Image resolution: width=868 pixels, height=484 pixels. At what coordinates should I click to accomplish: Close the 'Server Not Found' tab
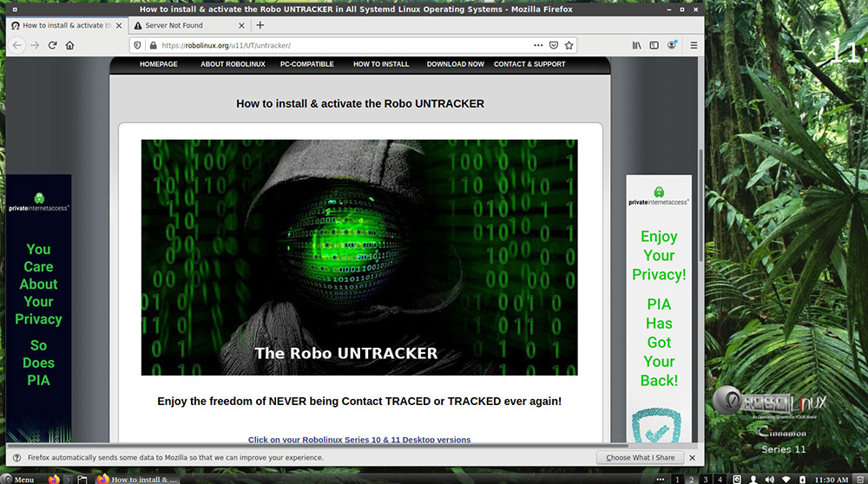point(241,25)
